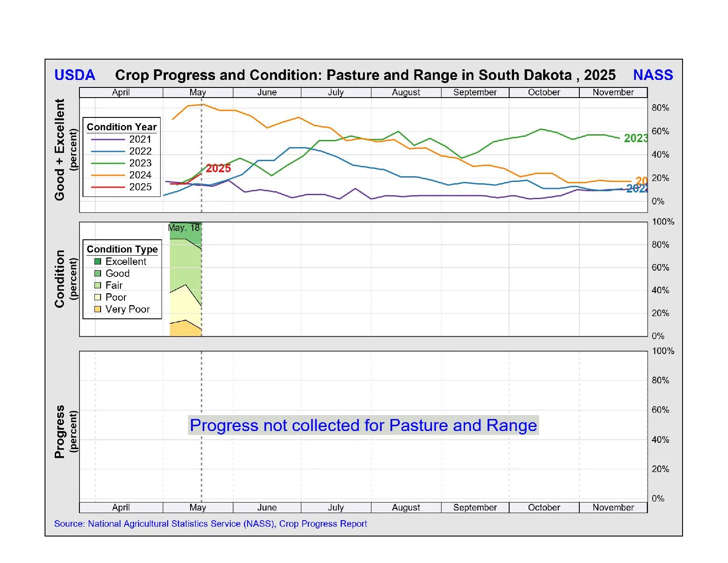The height and width of the screenshot is (563, 728).
Task: Select the Fair condition legend swatch
Action: point(98,285)
